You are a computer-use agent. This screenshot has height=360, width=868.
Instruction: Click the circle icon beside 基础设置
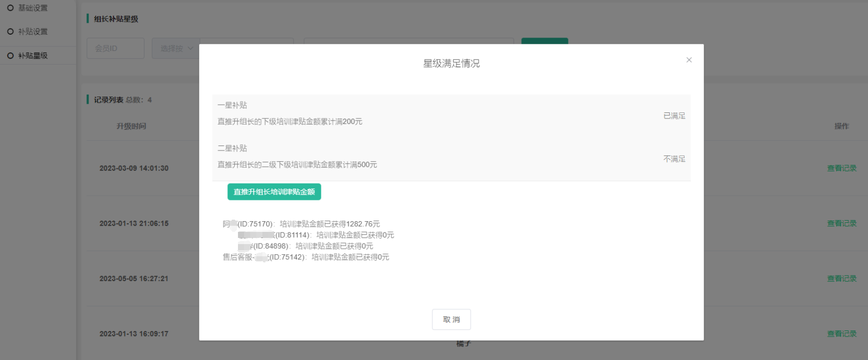10,8
